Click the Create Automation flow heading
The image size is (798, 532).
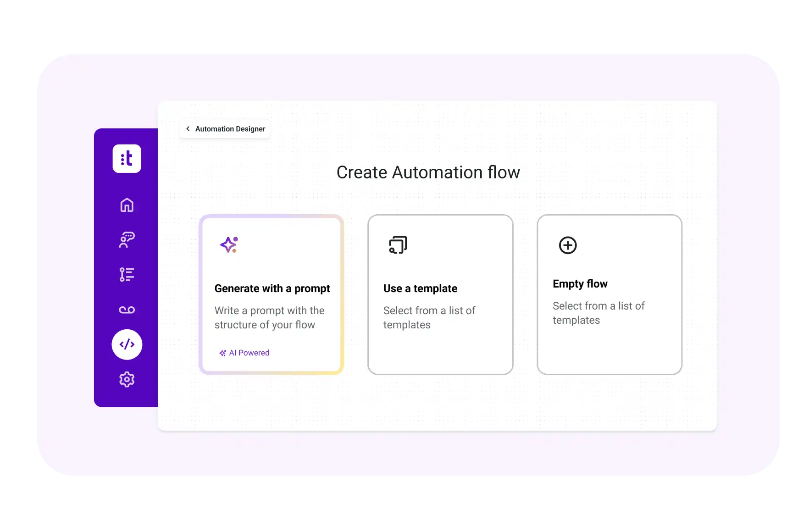428,172
